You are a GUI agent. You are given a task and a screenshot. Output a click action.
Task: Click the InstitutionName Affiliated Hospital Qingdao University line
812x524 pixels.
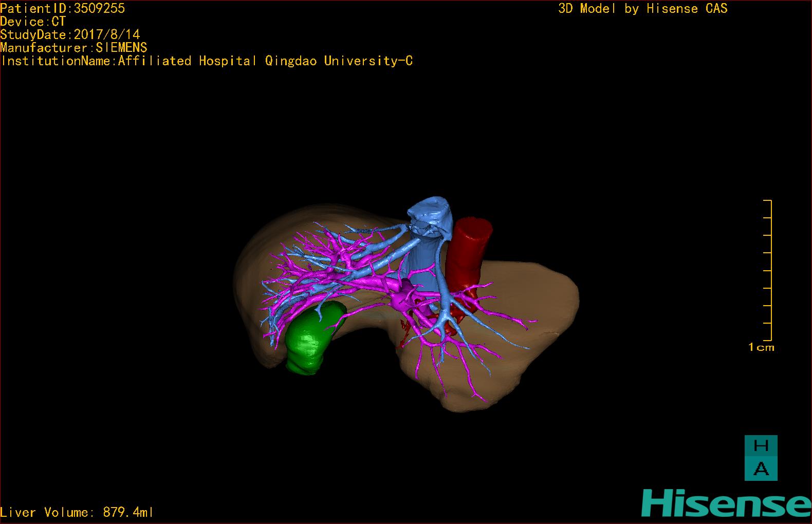pyautogui.click(x=207, y=61)
